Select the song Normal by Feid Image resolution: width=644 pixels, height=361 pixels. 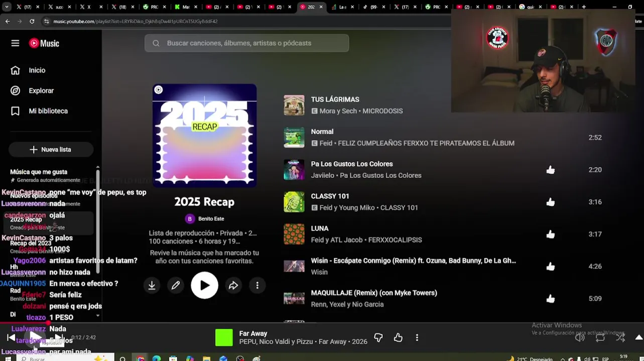322,131
